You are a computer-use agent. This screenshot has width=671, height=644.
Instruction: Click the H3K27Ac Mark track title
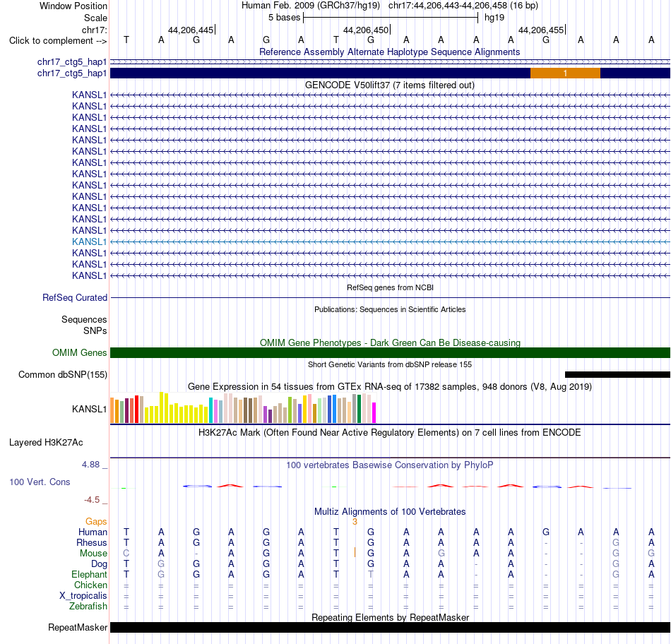pyautogui.click(x=389, y=433)
